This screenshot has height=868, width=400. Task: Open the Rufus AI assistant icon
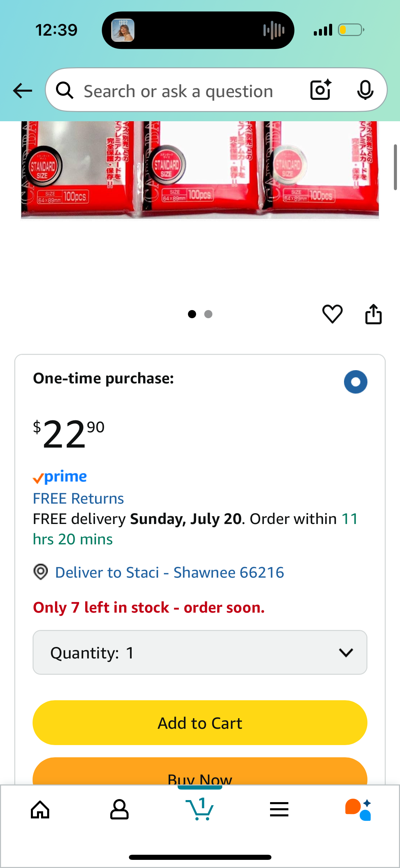point(358,809)
